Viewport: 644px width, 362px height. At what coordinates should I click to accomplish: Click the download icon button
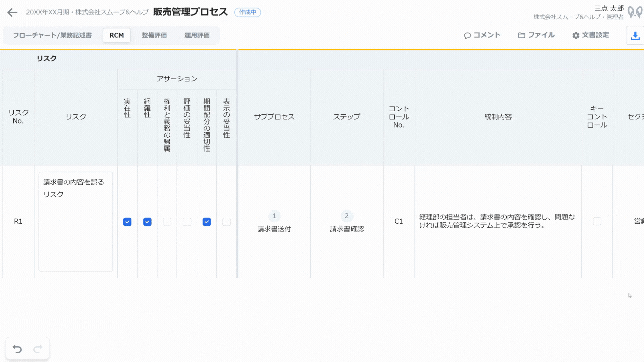click(x=635, y=35)
